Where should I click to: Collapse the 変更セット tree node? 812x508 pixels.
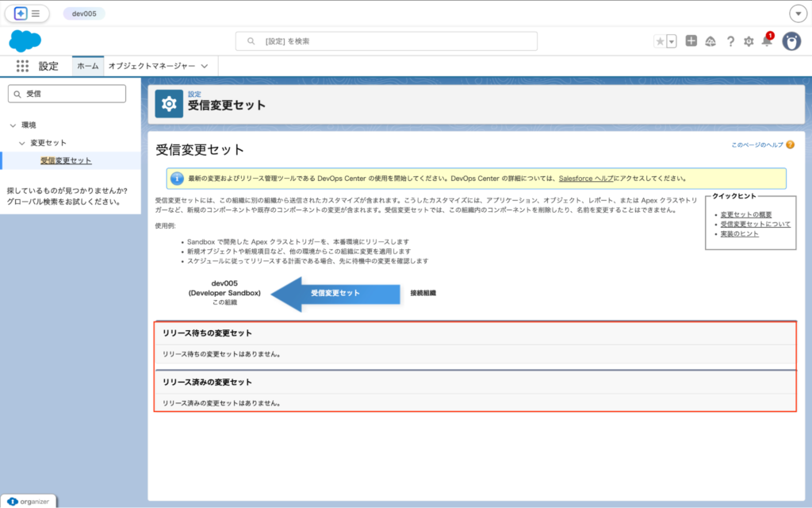click(22, 143)
